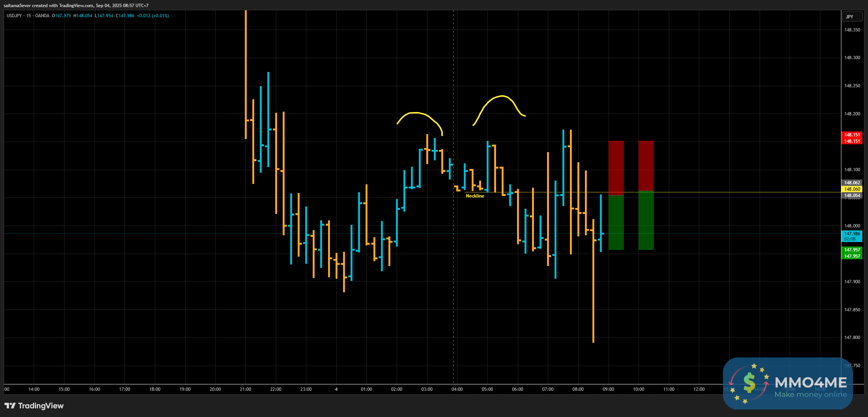Select the taller right yellow arc drawing
868x417 pixels.
[x=502, y=96]
